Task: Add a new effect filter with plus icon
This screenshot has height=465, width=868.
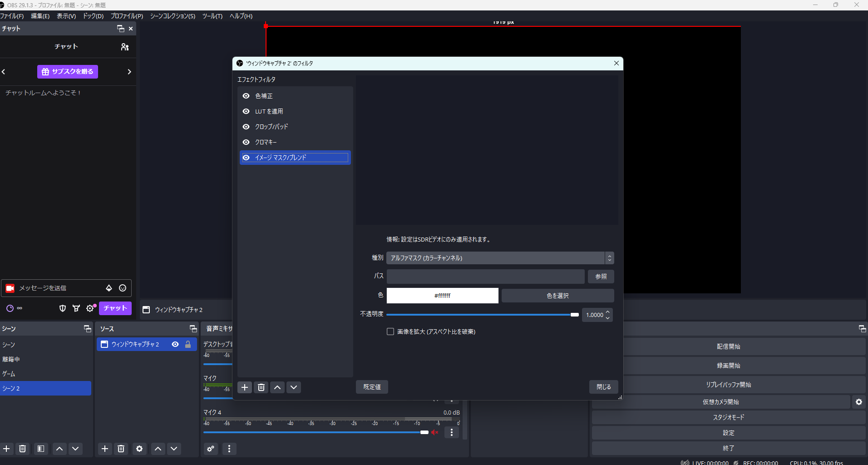Action: click(x=245, y=387)
